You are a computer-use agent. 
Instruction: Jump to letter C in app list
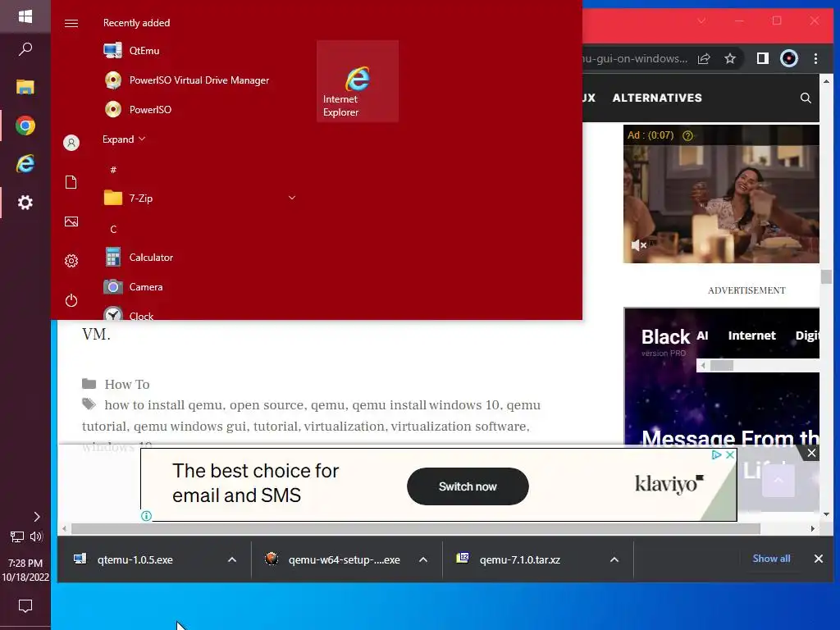pos(113,230)
